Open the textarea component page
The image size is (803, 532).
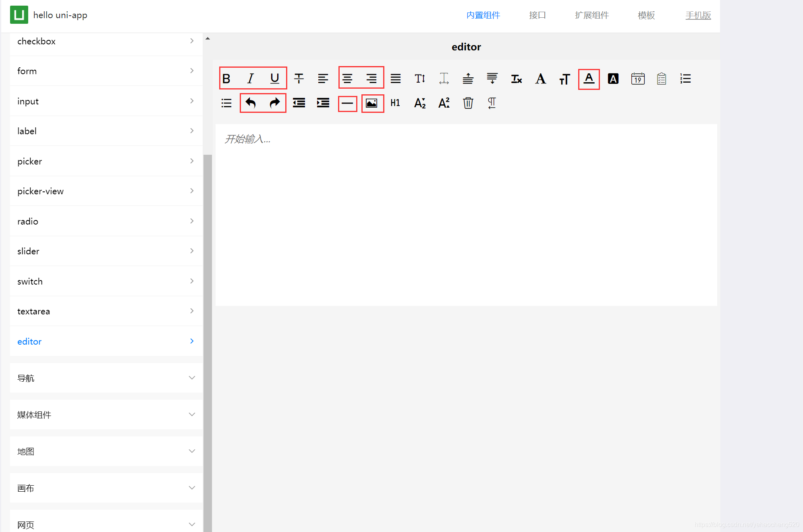(x=106, y=311)
